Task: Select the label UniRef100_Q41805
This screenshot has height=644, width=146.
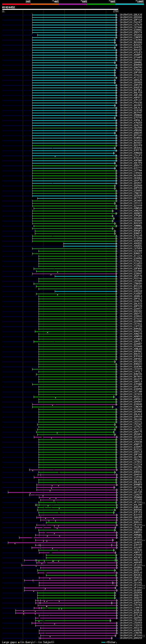Action: pyautogui.click(x=131, y=600)
